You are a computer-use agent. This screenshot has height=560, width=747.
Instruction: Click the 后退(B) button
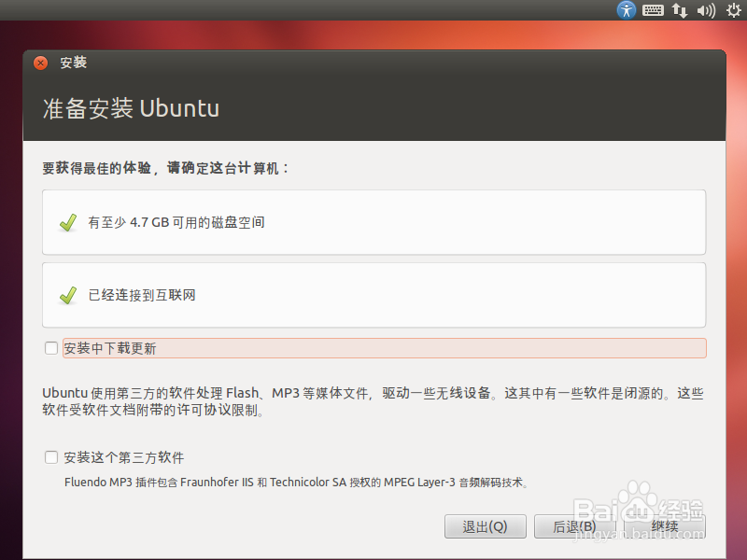[572, 525]
